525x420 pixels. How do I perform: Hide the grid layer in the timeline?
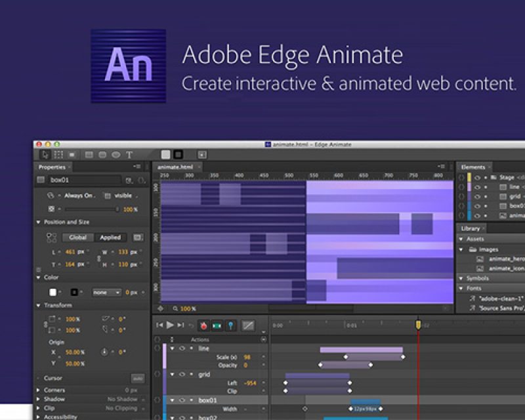pyautogui.click(x=182, y=374)
